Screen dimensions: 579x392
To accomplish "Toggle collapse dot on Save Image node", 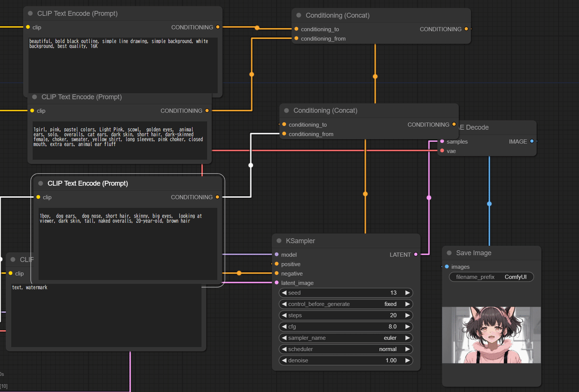I will click(x=449, y=253).
